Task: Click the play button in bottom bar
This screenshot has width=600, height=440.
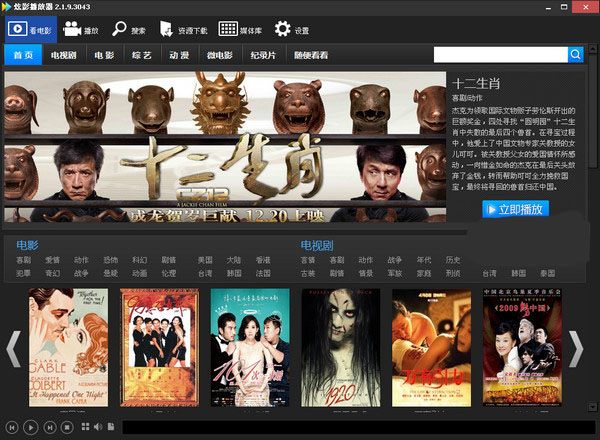Action: (x=31, y=427)
